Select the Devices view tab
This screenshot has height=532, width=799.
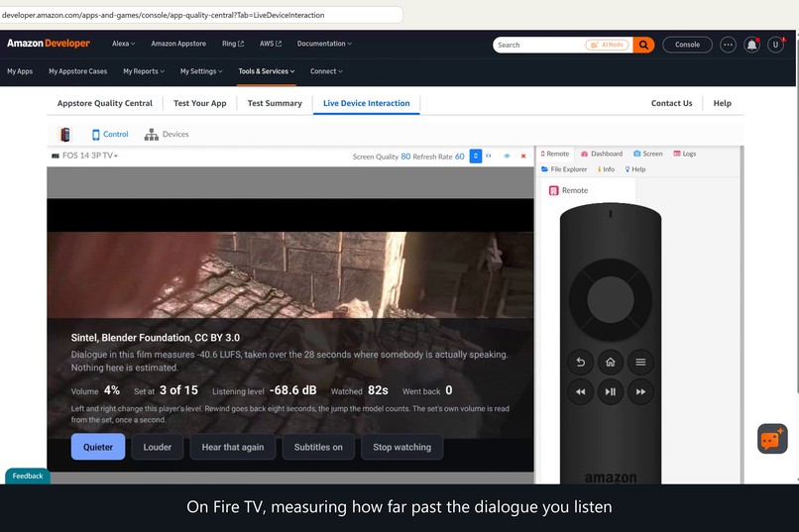point(167,135)
